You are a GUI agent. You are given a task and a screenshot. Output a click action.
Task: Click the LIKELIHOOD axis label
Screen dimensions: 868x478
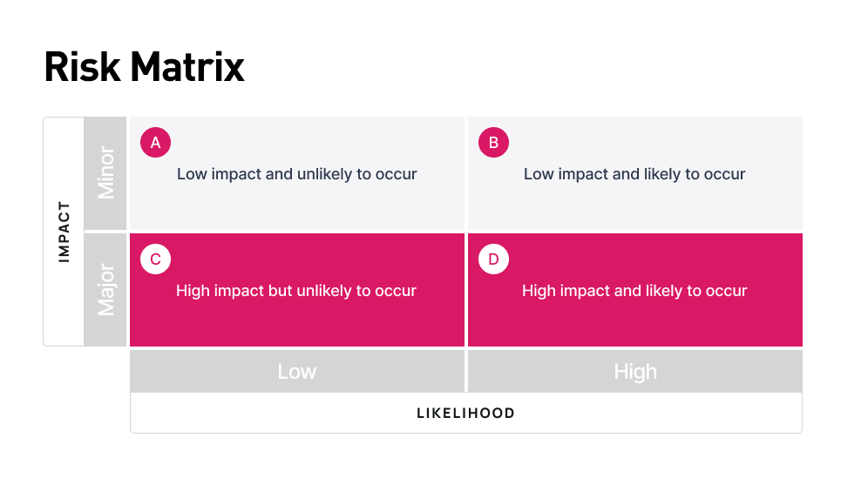pyautogui.click(x=465, y=413)
